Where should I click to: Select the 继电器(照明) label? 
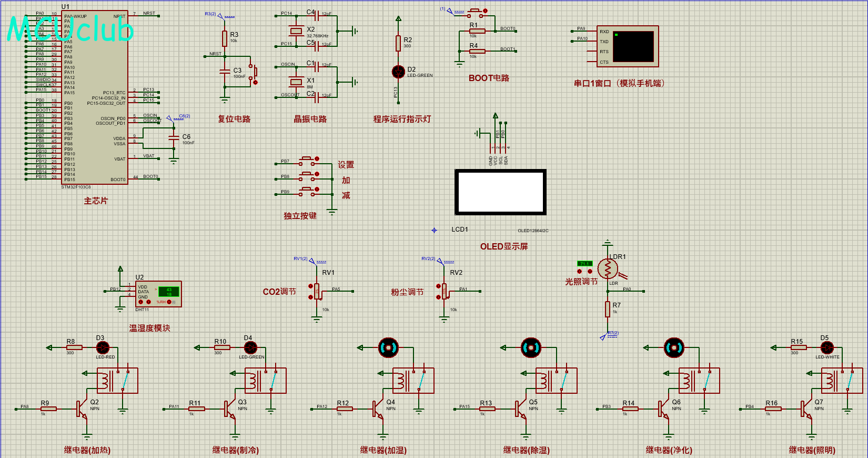click(x=812, y=450)
